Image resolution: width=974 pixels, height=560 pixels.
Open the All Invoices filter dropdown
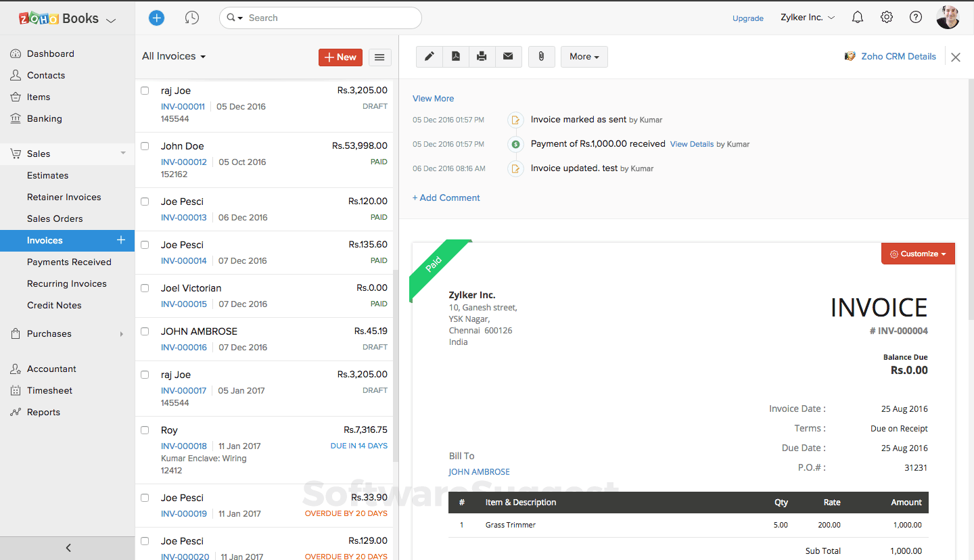click(x=173, y=56)
